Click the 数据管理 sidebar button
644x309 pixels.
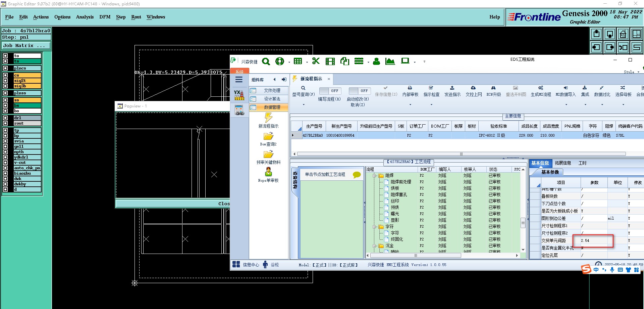[269, 107]
